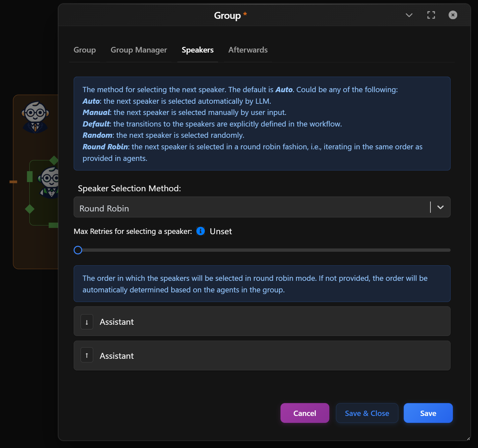The image size is (478, 448).
Task: Switch to the Group Manager tab
Action: pyautogui.click(x=138, y=50)
